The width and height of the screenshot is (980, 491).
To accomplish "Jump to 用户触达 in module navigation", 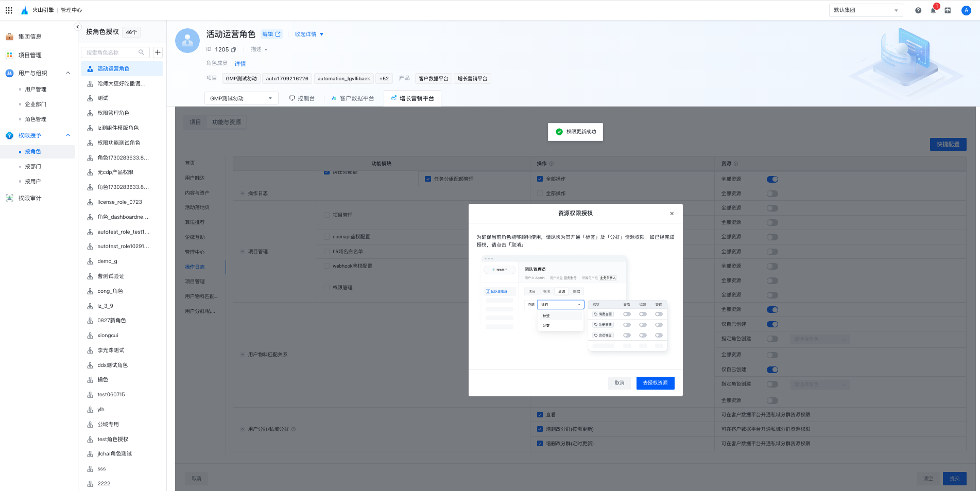I will (195, 178).
